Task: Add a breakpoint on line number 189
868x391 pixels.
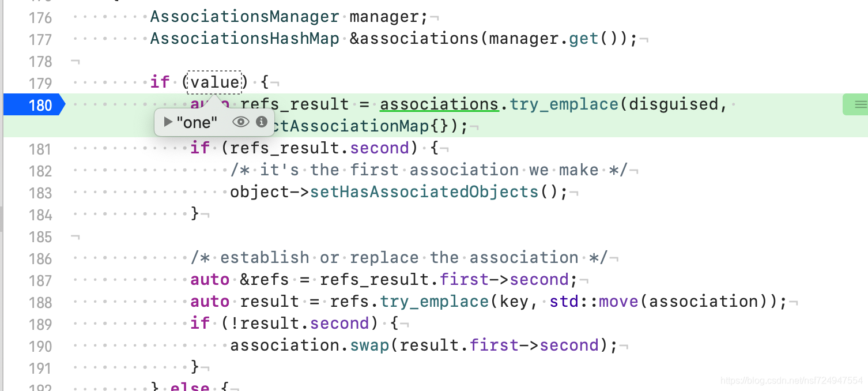Action: tap(40, 324)
